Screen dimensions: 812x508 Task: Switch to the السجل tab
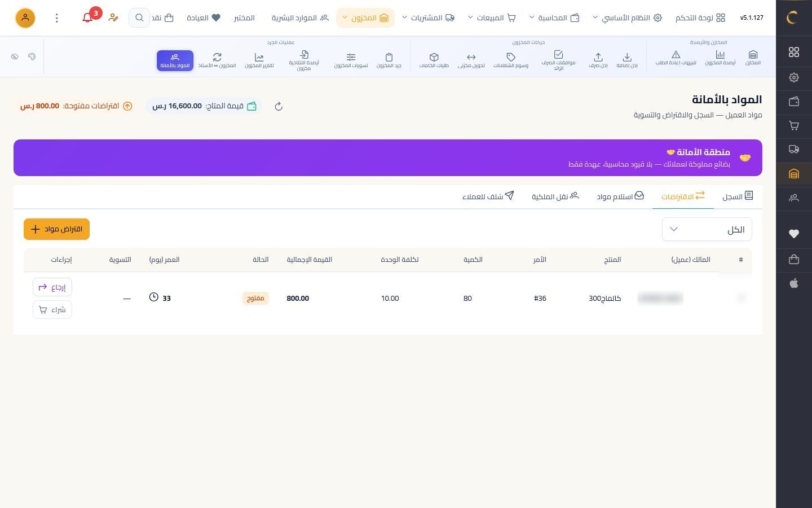click(738, 196)
